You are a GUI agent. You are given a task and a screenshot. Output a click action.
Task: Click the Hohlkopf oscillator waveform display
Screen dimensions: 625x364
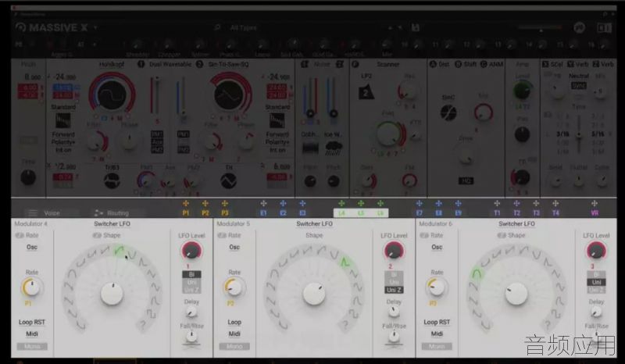(112, 95)
